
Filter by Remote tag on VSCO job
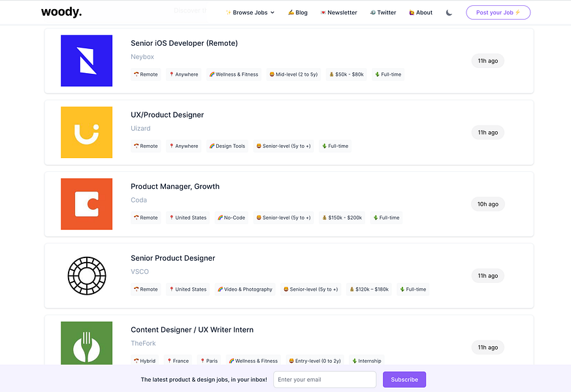coord(146,289)
